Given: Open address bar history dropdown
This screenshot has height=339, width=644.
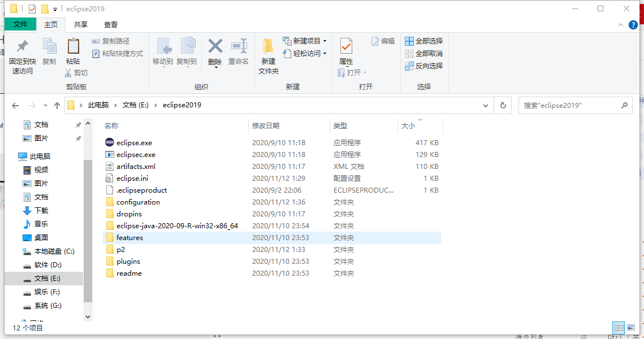Looking at the screenshot, I should click(485, 105).
